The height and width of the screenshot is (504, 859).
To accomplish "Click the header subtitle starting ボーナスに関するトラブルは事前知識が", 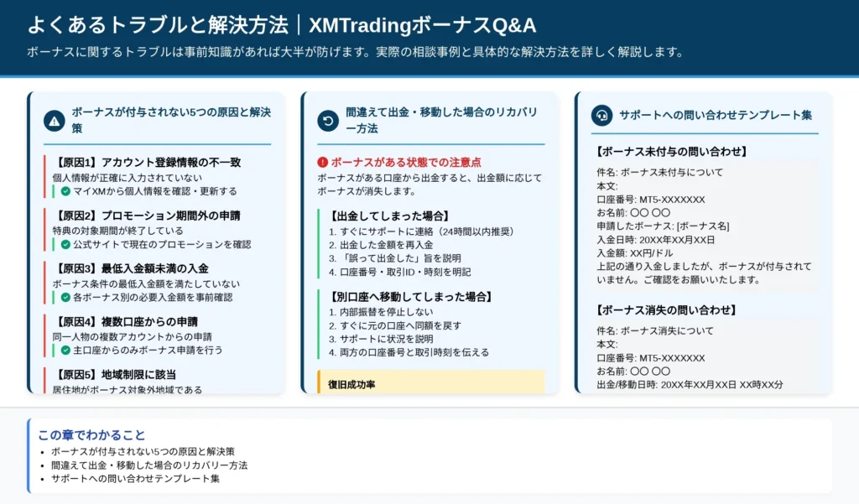I will pyautogui.click(x=356, y=52).
